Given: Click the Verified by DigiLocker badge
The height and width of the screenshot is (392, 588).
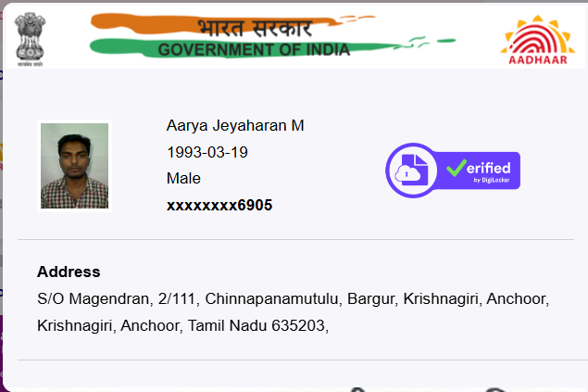Looking at the screenshot, I should coord(453,171).
